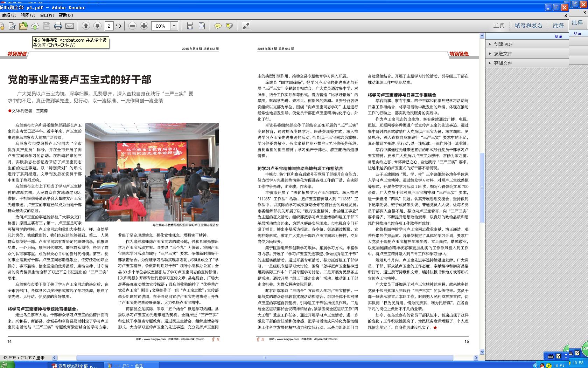Click the Print file icon
Viewport: 588px width, 368px height.
coord(58,26)
